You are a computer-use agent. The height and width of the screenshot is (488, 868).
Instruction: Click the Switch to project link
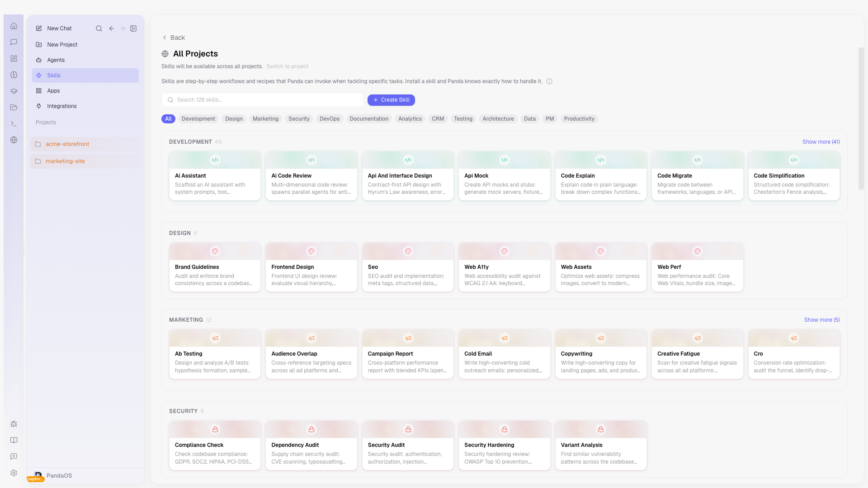288,66
